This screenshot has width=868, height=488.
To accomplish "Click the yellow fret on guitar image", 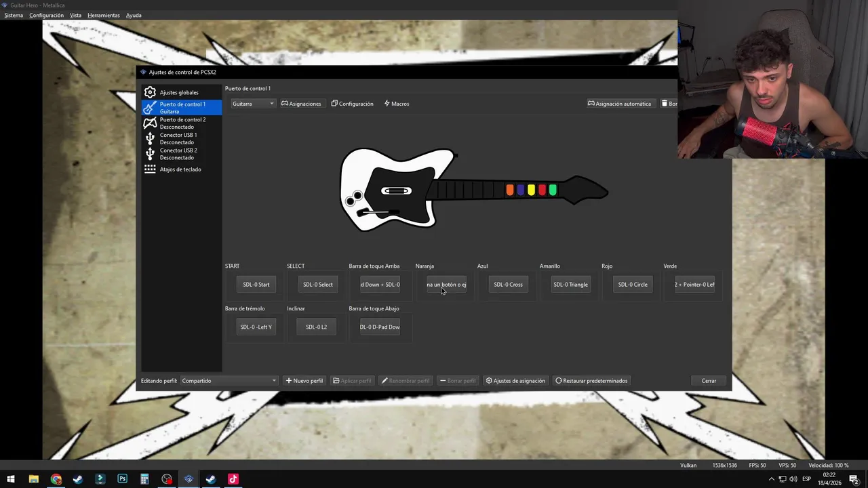I will 532,190.
